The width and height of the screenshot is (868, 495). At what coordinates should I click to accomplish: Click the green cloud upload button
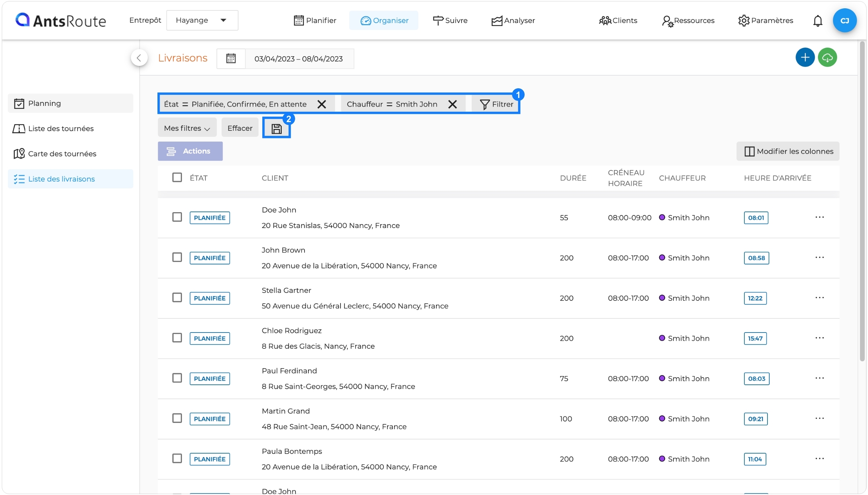click(x=827, y=57)
